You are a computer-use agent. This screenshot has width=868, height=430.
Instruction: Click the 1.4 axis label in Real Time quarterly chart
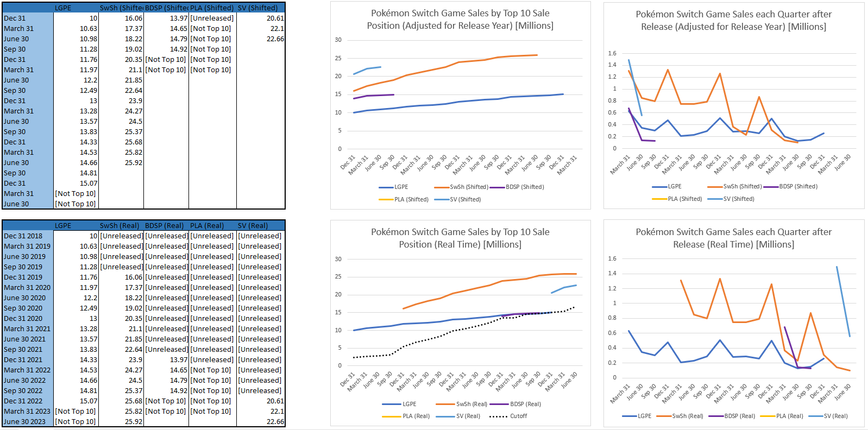point(612,273)
